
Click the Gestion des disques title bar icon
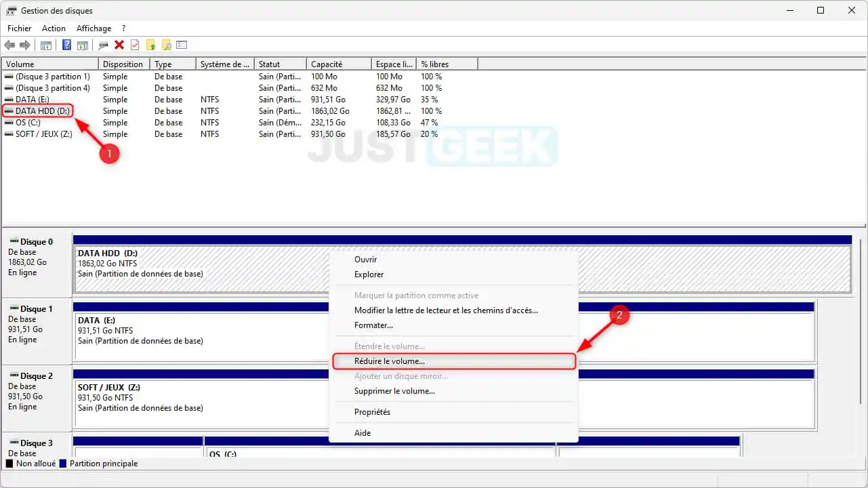12,11
